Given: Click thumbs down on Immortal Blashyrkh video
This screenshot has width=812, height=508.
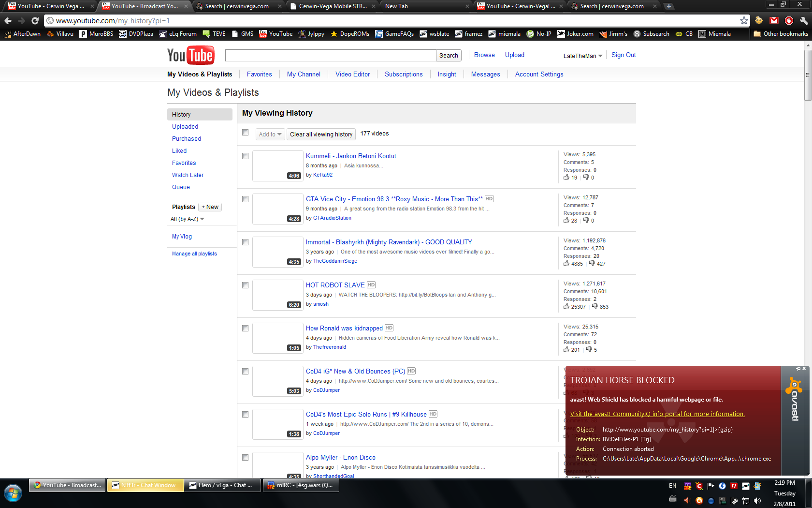Looking at the screenshot, I should [592, 263].
